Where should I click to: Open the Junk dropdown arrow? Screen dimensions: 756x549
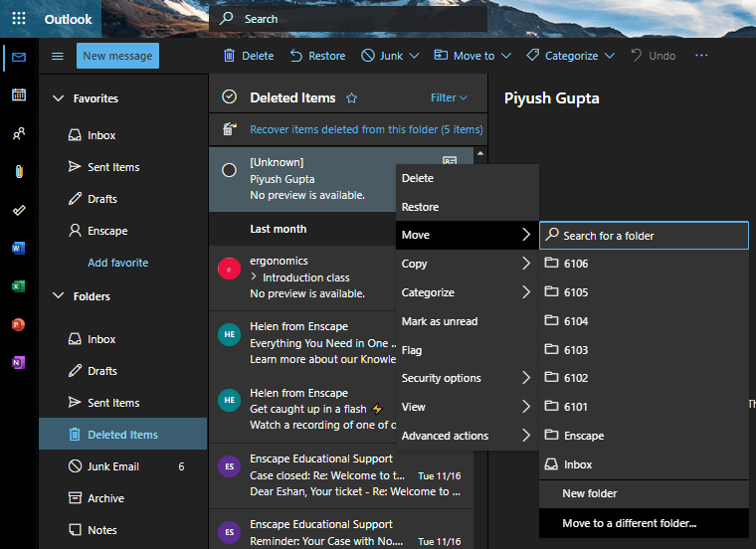click(x=414, y=56)
